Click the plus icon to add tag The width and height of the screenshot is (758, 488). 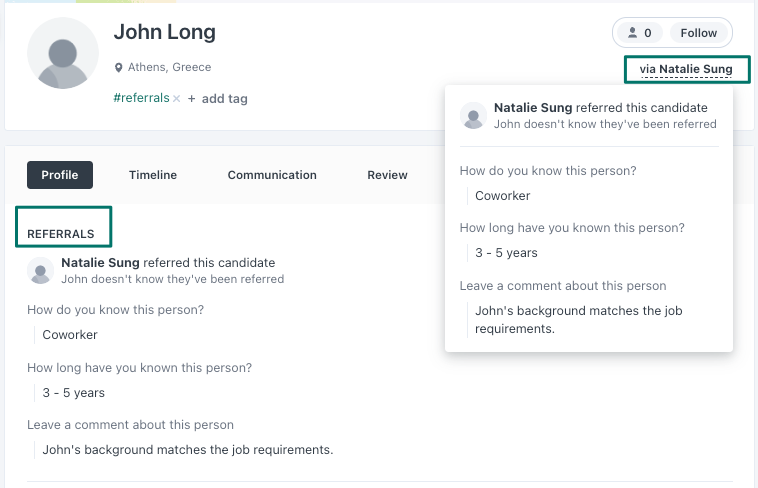click(192, 99)
